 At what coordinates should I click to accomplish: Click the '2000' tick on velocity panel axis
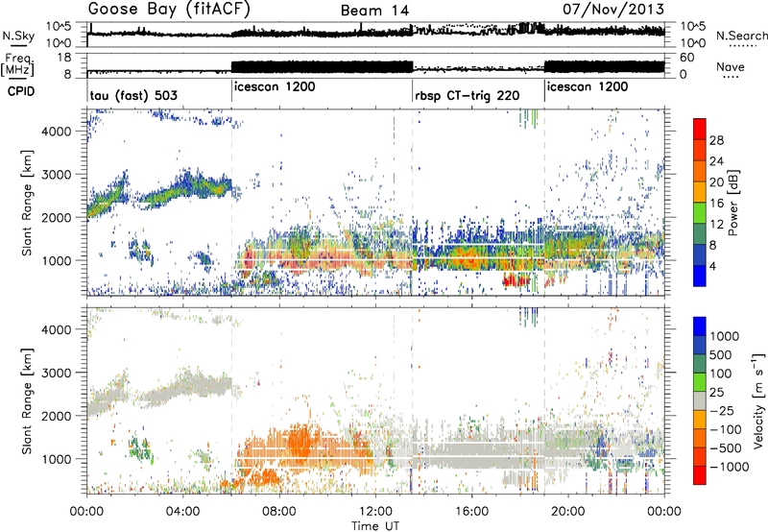tap(57, 416)
